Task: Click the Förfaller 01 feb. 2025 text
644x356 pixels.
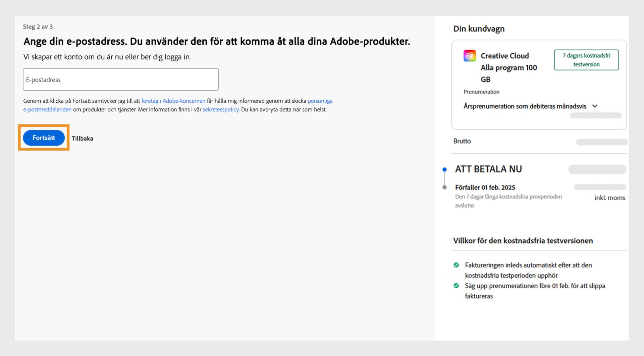Action: pyautogui.click(x=485, y=187)
